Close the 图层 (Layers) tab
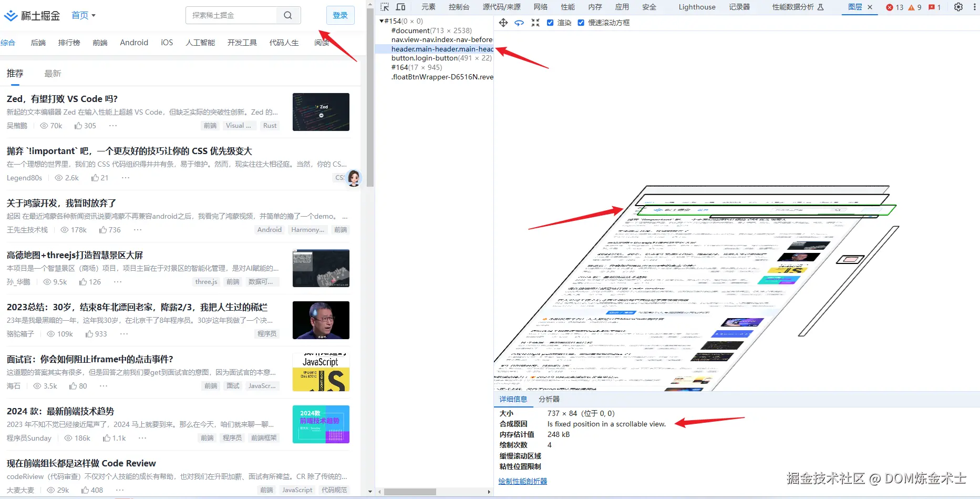Screen dimensions: 980x499 (x=870, y=7)
